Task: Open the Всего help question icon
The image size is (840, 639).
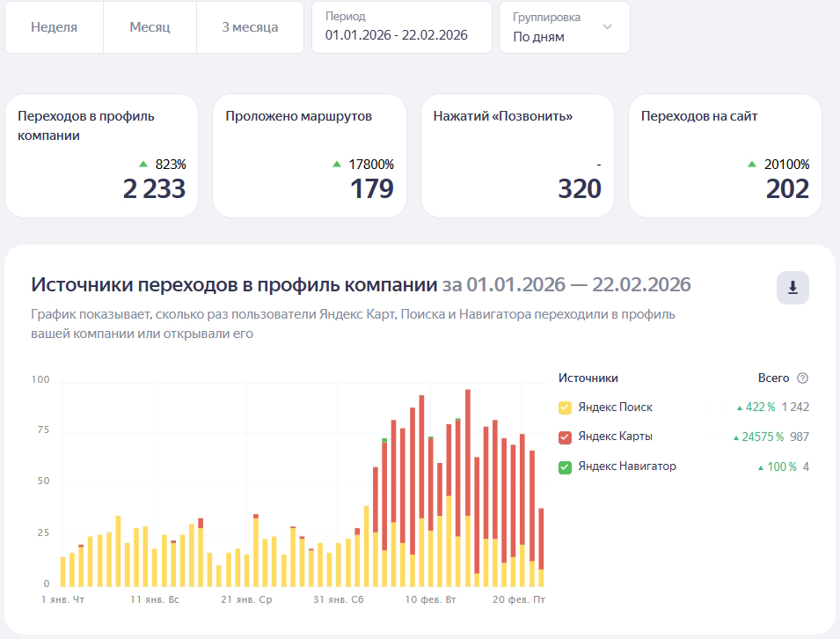Action: (x=802, y=378)
